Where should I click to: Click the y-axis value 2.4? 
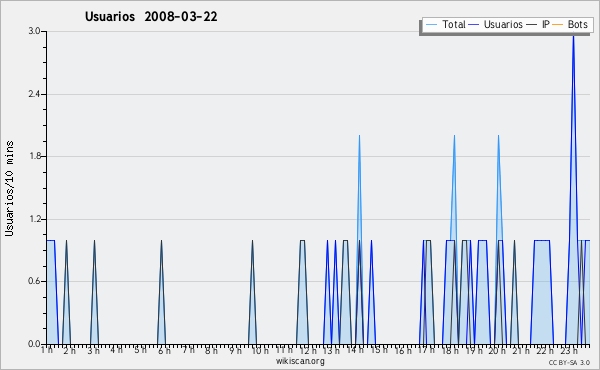point(34,94)
